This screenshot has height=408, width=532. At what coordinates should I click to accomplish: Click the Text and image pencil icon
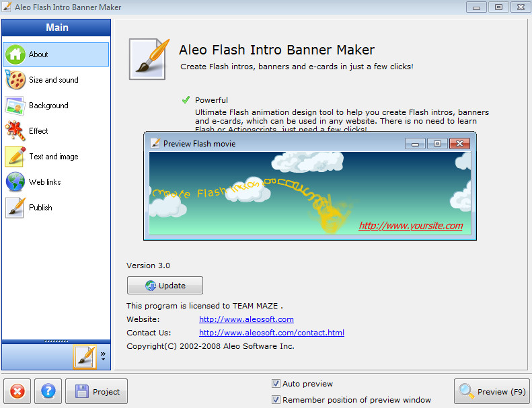(x=15, y=157)
